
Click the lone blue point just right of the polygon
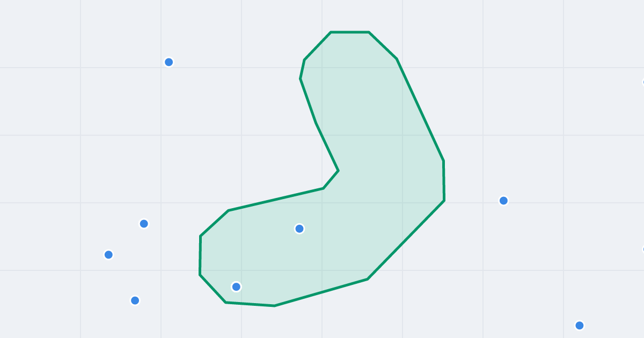tap(503, 201)
